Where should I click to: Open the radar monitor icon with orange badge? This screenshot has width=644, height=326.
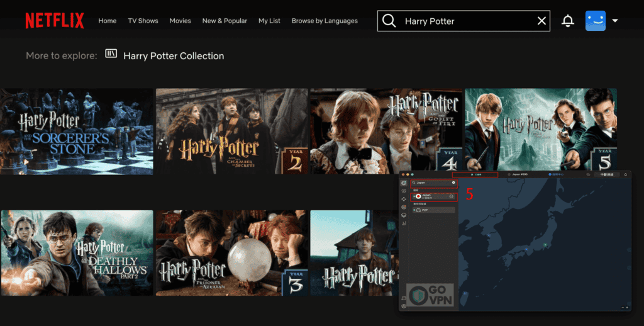(404, 207)
